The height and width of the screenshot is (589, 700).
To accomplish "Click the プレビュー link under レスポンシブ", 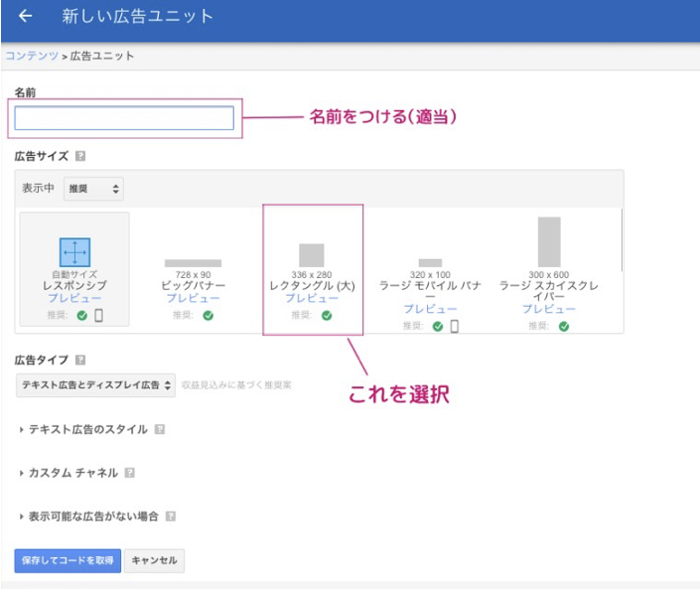I will (73, 298).
